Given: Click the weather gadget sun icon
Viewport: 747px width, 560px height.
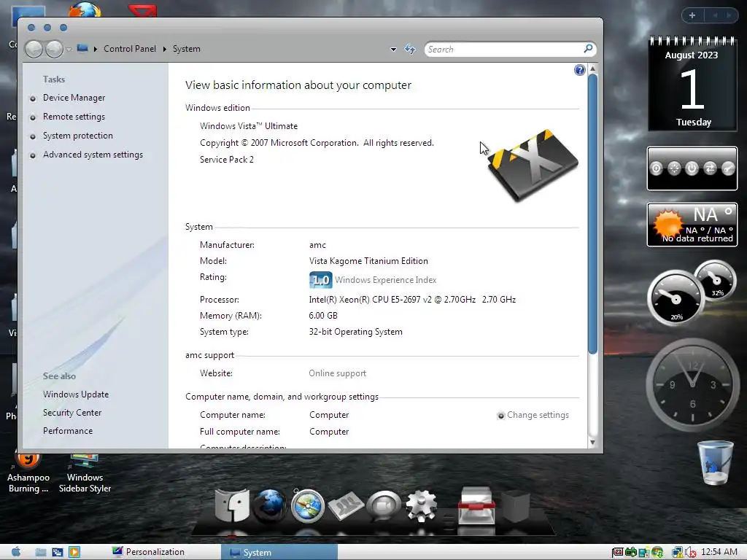Looking at the screenshot, I should pyautogui.click(x=667, y=224).
